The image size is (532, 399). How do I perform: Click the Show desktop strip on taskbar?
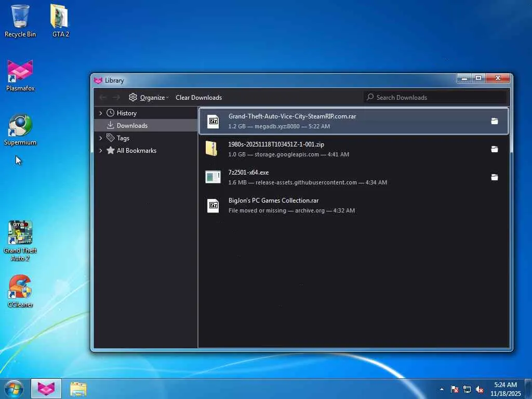(x=528, y=389)
